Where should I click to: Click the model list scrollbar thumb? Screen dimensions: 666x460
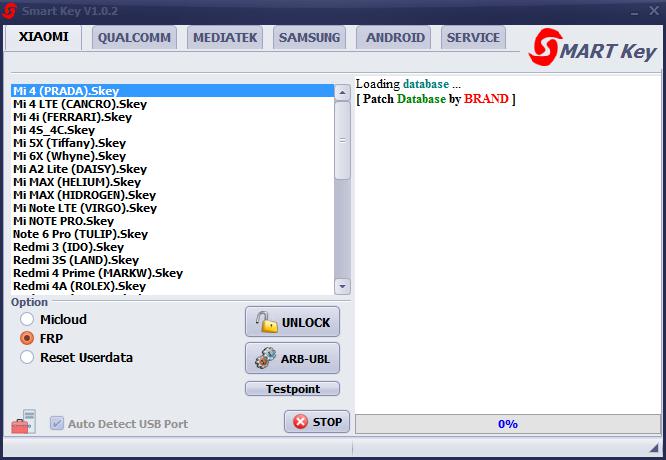[342, 140]
